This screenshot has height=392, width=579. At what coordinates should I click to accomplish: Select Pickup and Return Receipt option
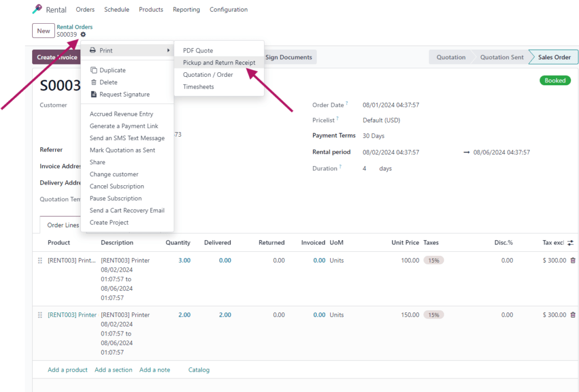219,63
